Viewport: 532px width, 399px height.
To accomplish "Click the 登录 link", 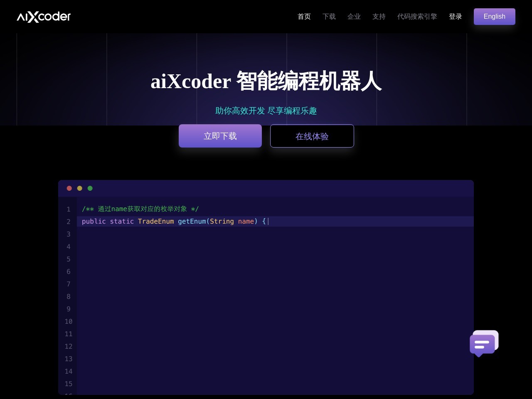I will tap(455, 17).
